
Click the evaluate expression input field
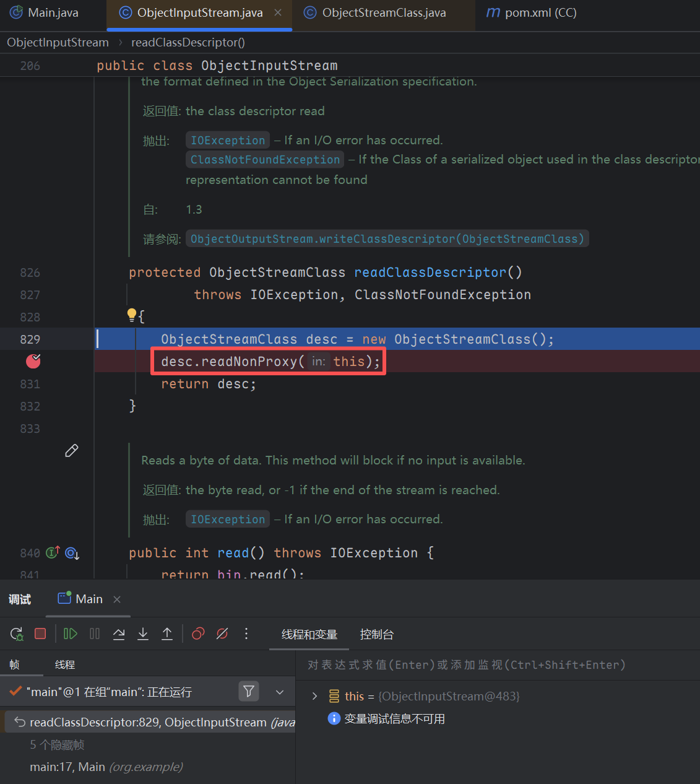tap(495, 664)
